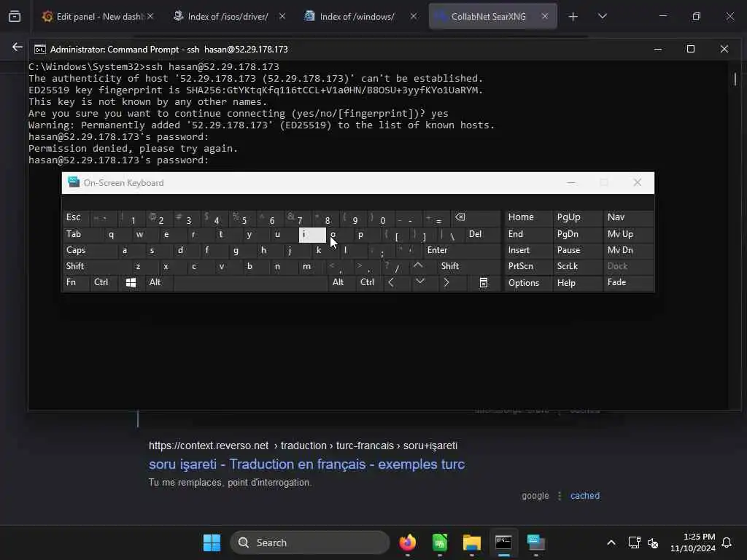Click the Command Prompt taskbar icon
This screenshot has width=747, height=560.
[503, 542]
